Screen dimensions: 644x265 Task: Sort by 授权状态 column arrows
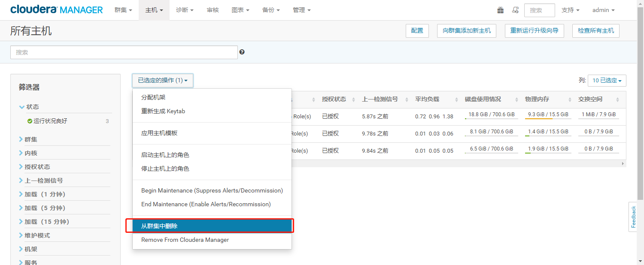pos(354,99)
